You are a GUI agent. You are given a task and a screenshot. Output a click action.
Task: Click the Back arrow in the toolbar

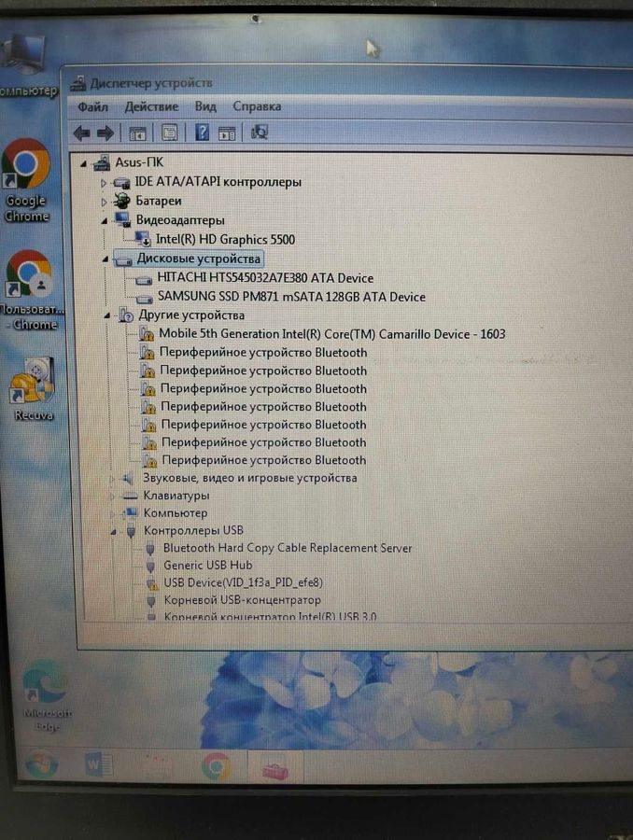pos(82,133)
